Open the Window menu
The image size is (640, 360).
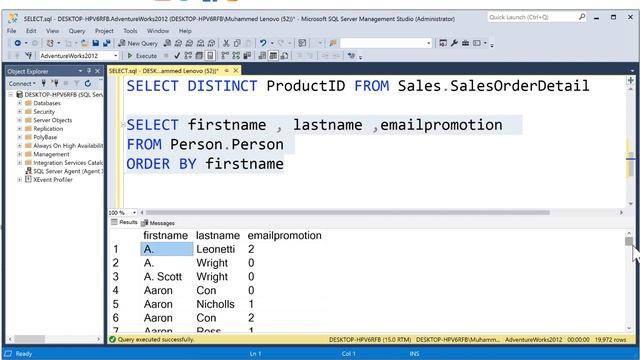(x=158, y=31)
